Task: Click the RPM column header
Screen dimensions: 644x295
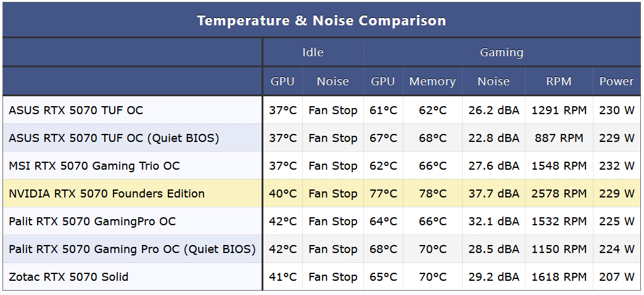Action: click(559, 81)
